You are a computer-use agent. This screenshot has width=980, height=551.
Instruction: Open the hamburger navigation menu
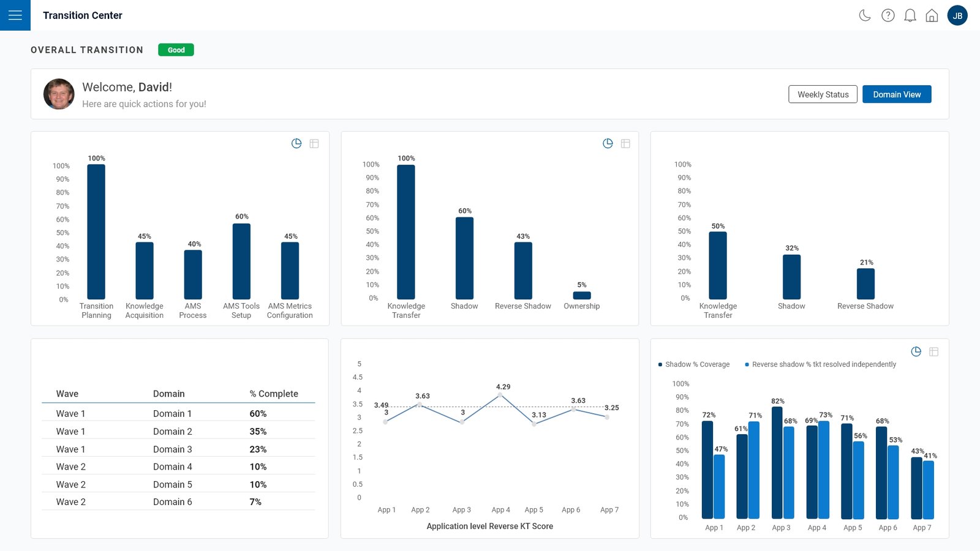(x=15, y=15)
